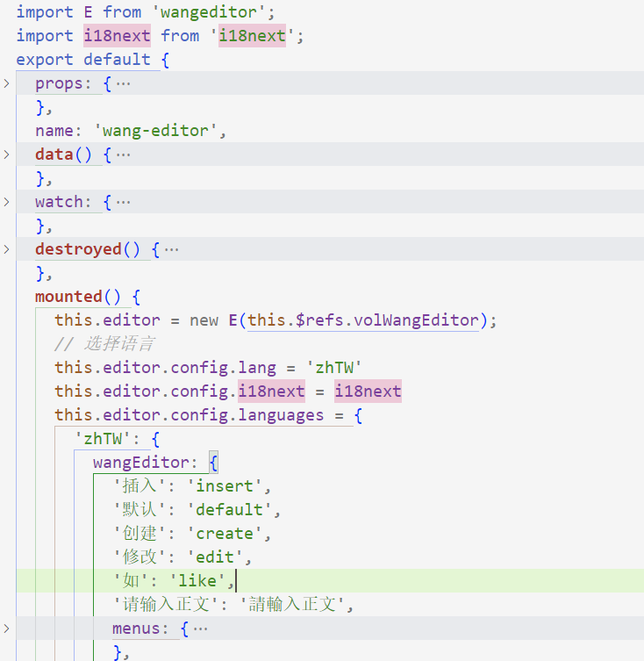Viewport: 644px width, 661px height.
Task: Click the '修改' key
Action: (140, 557)
